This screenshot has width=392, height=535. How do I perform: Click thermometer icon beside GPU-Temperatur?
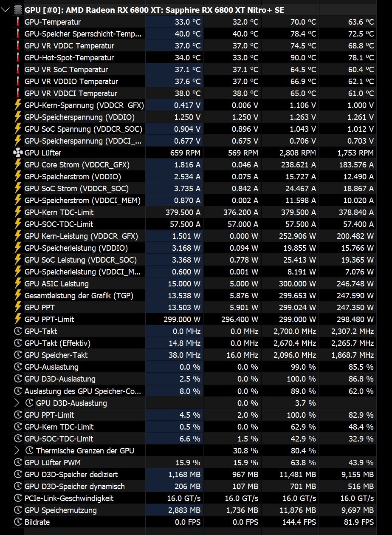tap(18, 22)
